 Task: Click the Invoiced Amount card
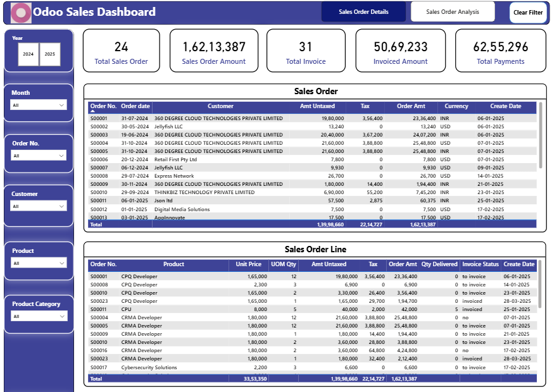point(400,51)
